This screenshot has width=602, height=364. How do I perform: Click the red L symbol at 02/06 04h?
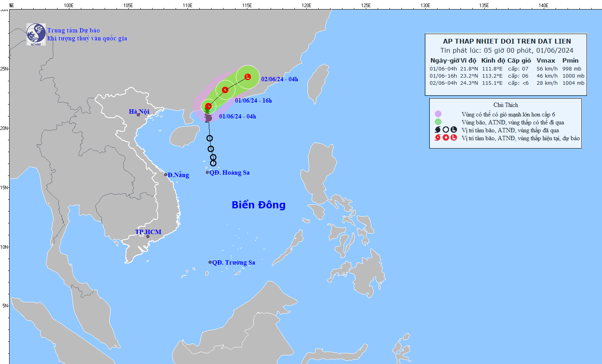(247, 77)
